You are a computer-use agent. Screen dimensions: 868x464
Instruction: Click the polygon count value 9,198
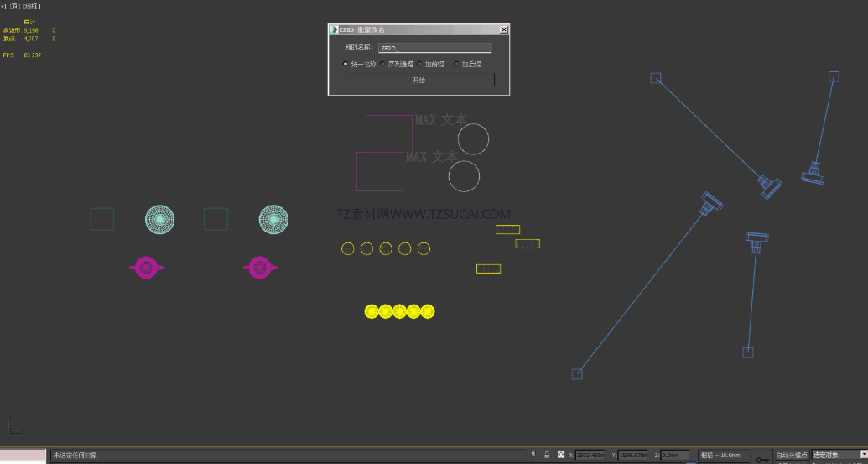coord(31,30)
